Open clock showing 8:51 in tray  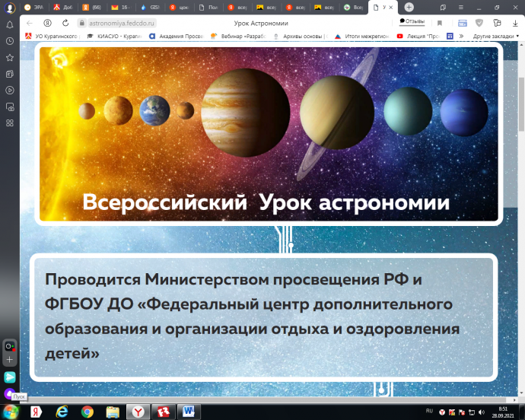tap(503, 412)
